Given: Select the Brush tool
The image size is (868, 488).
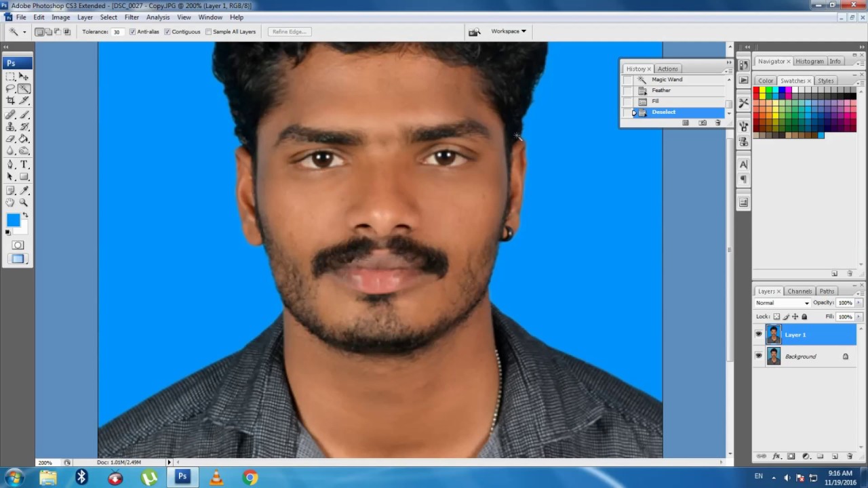Looking at the screenshot, I should 24,115.
